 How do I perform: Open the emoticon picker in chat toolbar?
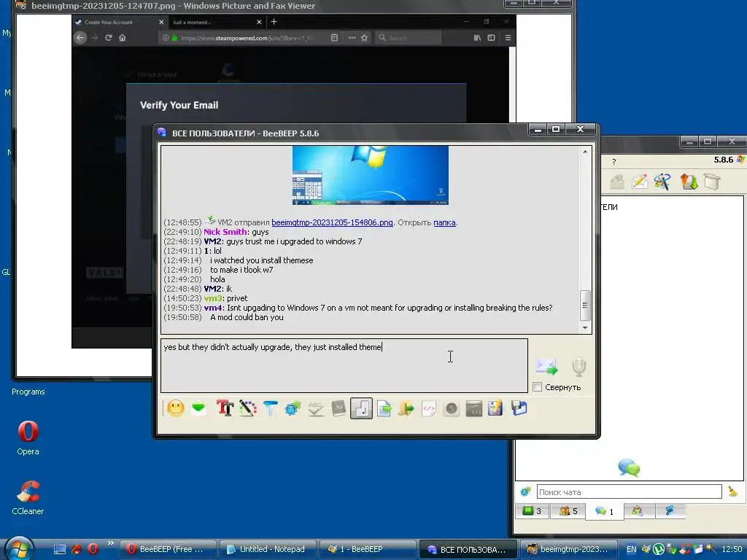(175, 408)
